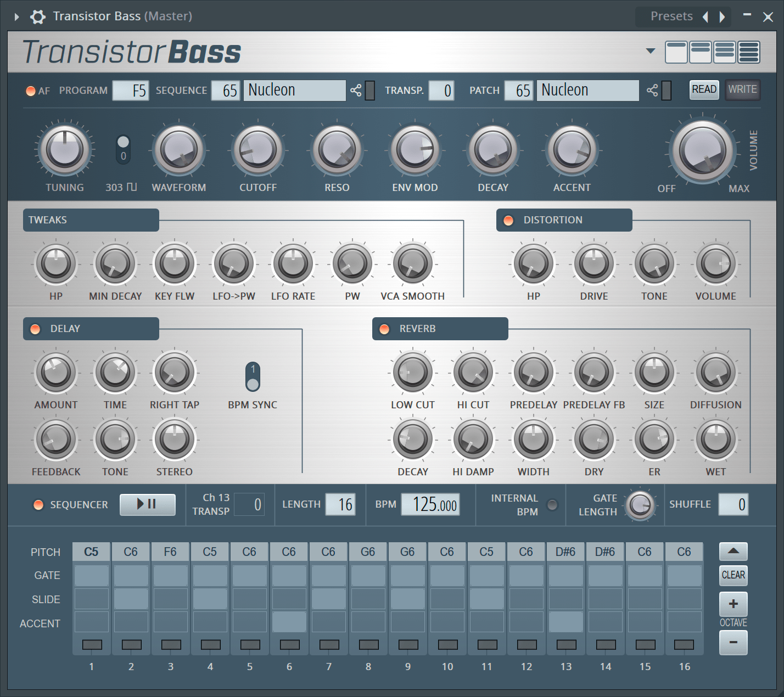Viewport: 784px width, 697px height.
Task: Select the three-section view layout icon
Action: tap(725, 52)
